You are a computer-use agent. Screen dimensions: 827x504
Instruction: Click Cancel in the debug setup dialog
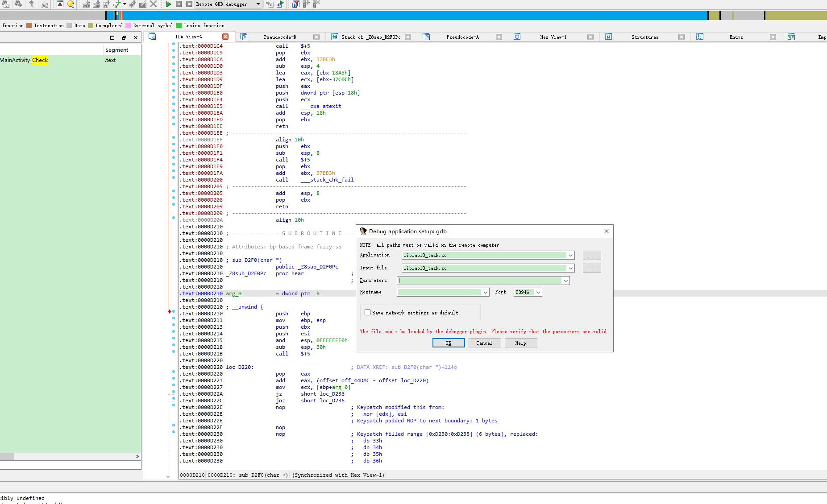click(x=484, y=343)
